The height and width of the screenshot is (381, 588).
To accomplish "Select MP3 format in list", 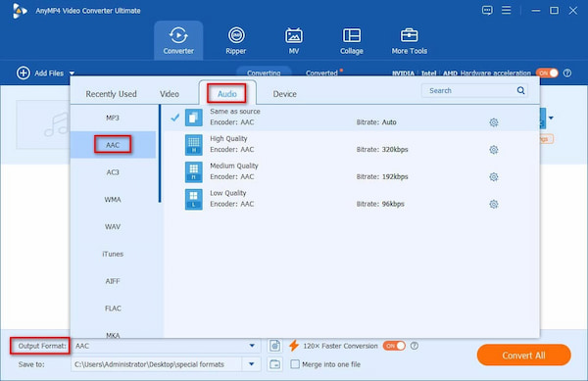I will (x=113, y=118).
